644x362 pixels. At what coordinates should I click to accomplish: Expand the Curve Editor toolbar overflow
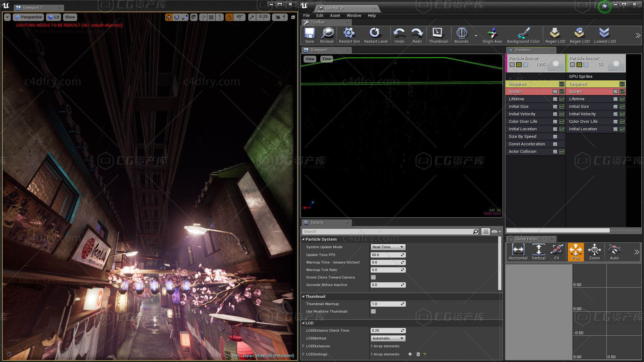pos(637,252)
